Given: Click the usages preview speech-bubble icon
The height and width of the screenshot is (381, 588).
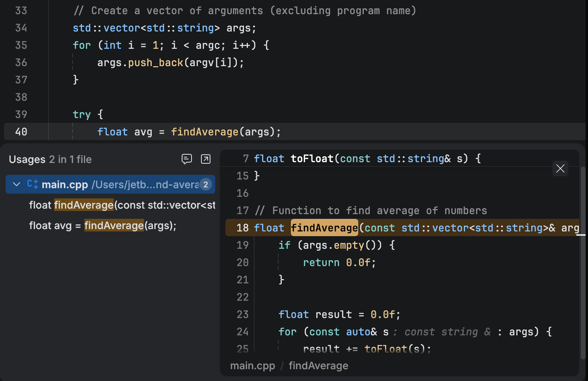Looking at the screenshot, I should pyautogui.click(x=186, y=159).
